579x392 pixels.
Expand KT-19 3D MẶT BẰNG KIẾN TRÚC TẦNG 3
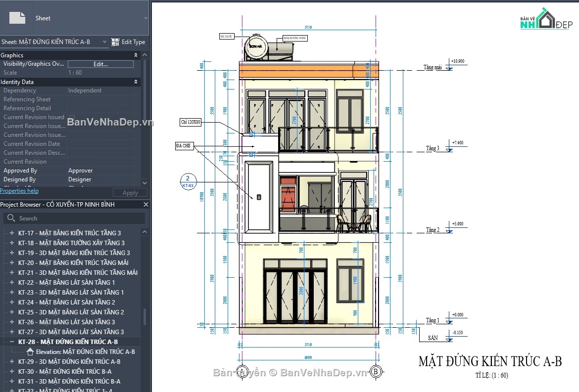12,253
